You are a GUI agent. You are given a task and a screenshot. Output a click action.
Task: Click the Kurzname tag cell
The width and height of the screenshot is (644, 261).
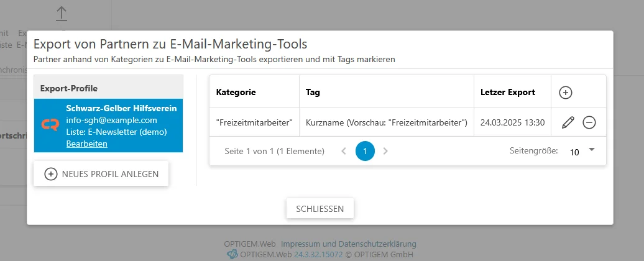click(x=387, y=122)
